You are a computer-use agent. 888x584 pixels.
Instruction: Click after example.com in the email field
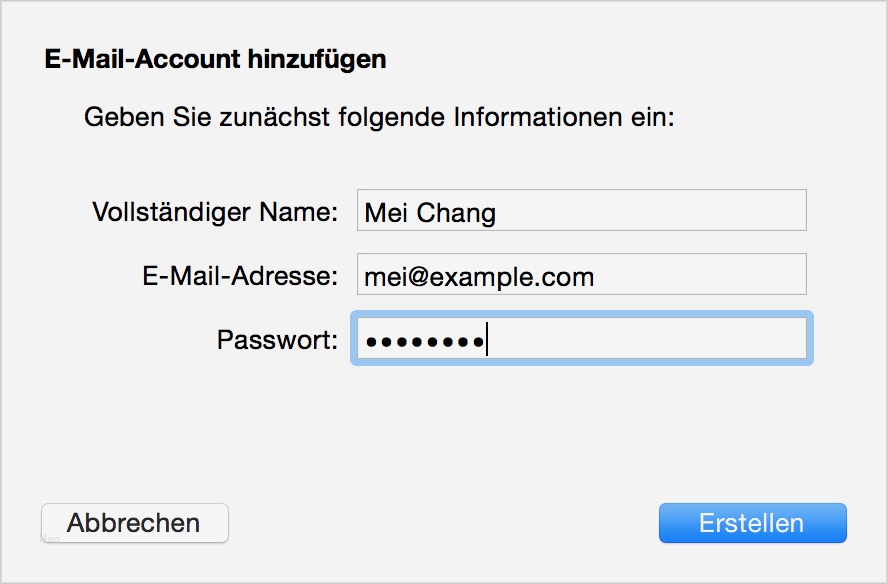coord(600,274)
